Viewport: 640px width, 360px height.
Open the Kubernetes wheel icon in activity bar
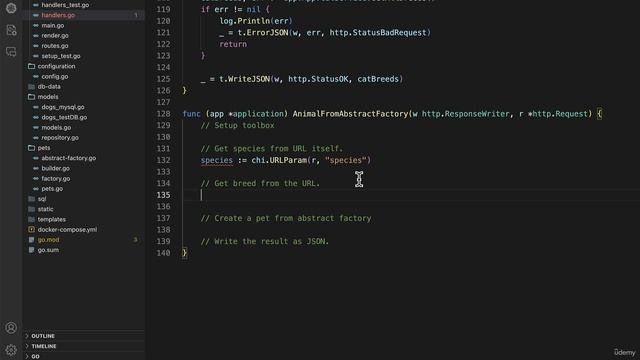click(x=11, y=8)
